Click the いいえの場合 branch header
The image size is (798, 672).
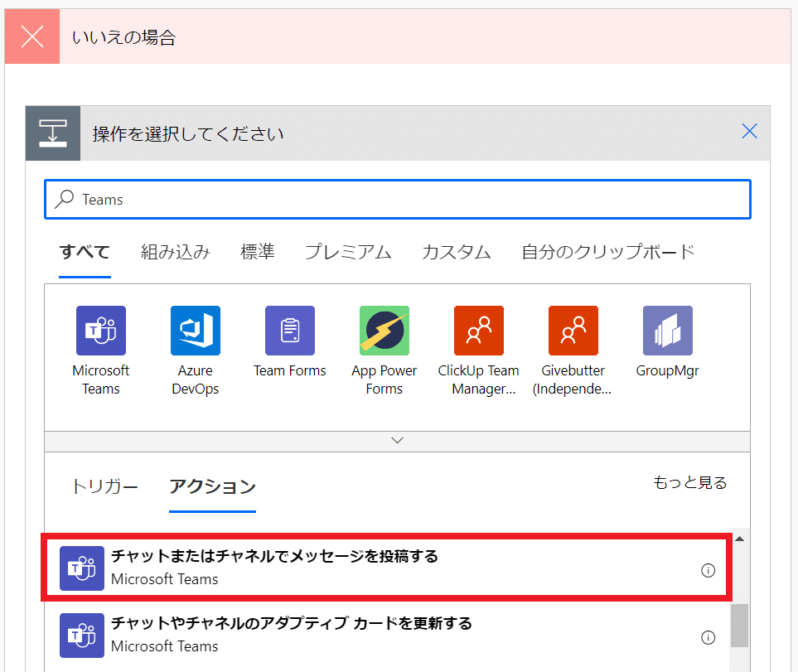click(398, 36)
